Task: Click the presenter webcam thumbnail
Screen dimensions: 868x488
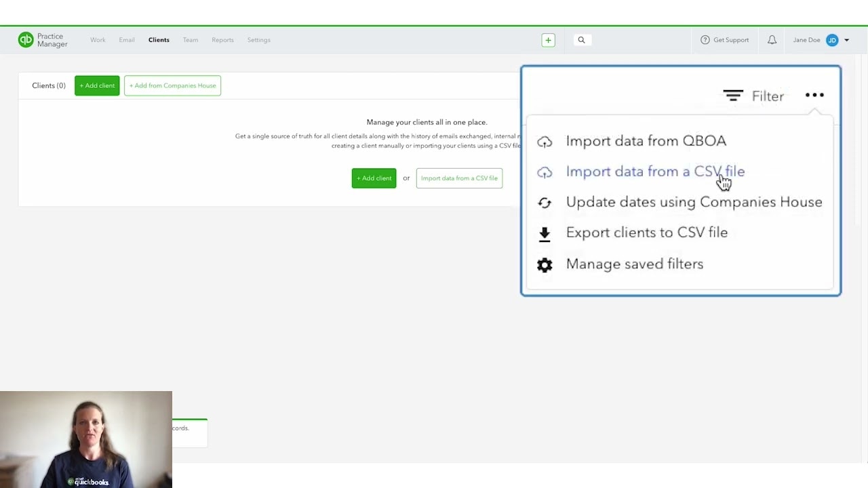Action: click(x=86, y=439)
